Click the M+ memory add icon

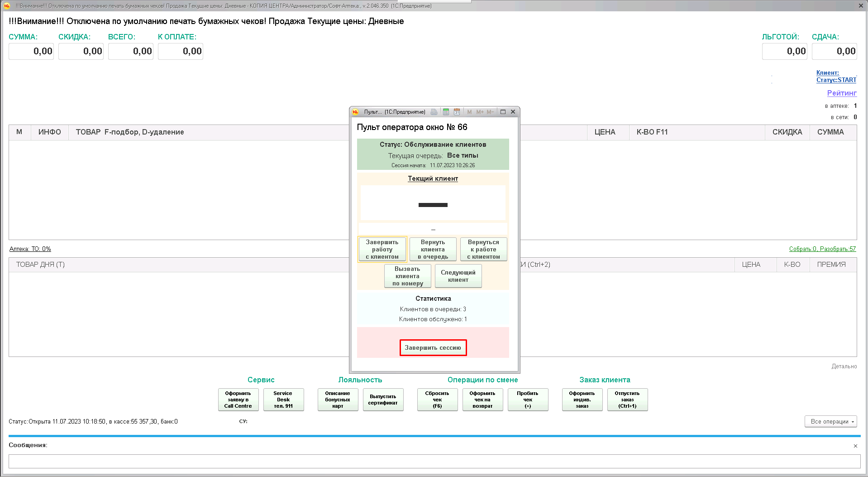(480, 112)
